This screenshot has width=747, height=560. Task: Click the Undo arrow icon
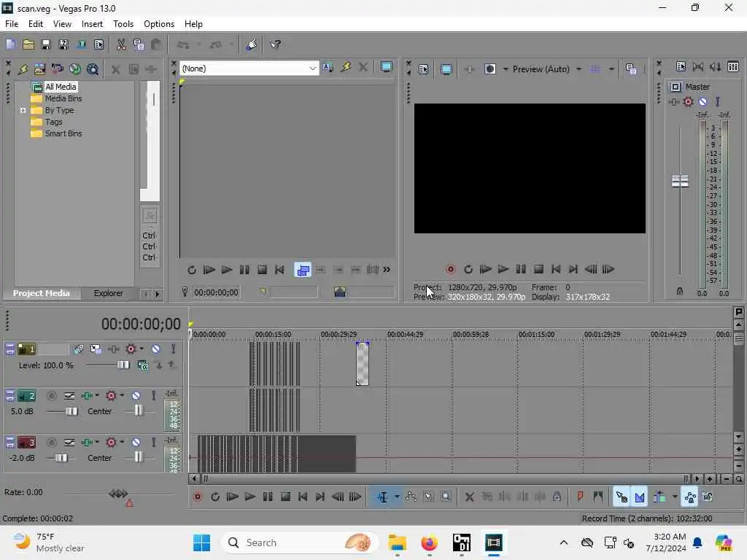(x=183, y=44)
